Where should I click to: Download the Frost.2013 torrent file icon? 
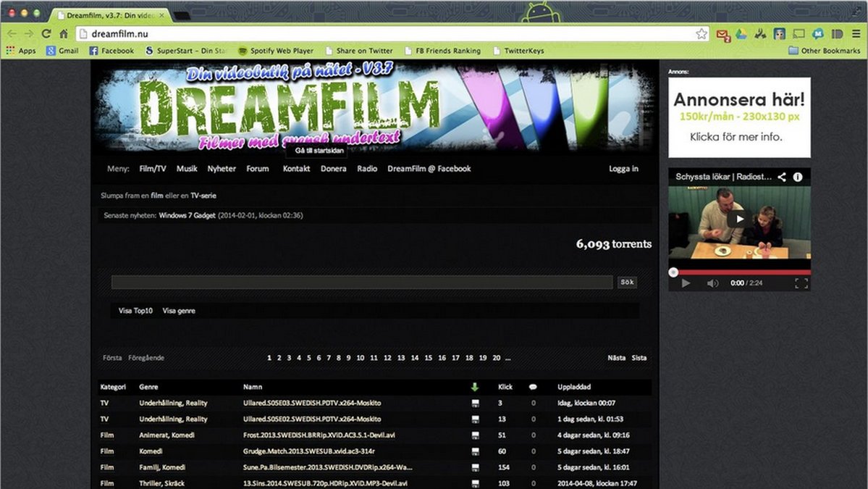coord(476,435)
